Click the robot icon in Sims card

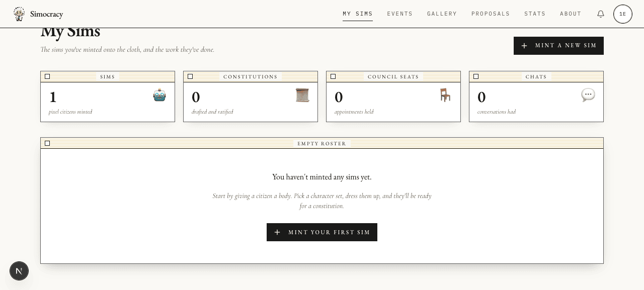(159, 95)
